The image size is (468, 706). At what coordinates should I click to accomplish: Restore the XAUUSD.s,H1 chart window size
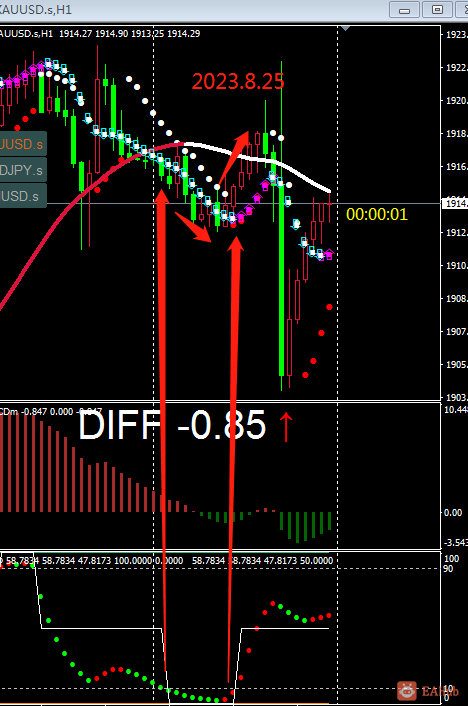(437, 9)
